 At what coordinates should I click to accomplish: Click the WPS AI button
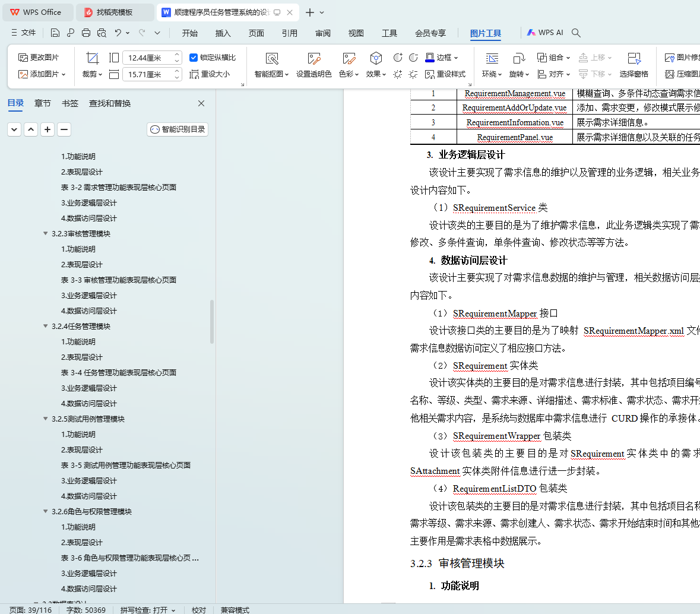[x=544, y=33]
